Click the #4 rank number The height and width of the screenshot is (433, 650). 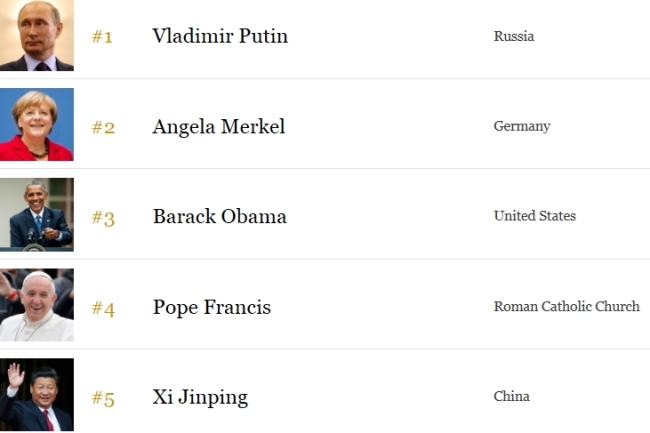pyautogui.click(x=103, y=309)
